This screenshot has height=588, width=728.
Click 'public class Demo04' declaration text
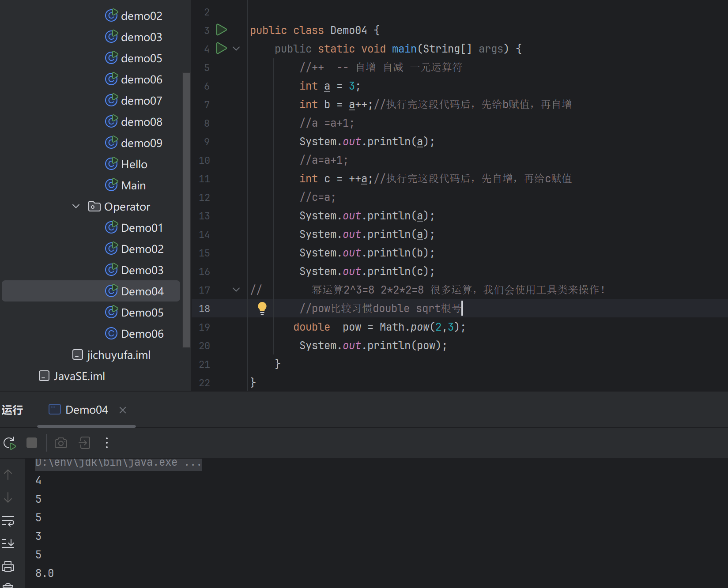pyautogui.click(x=309, y=30)
